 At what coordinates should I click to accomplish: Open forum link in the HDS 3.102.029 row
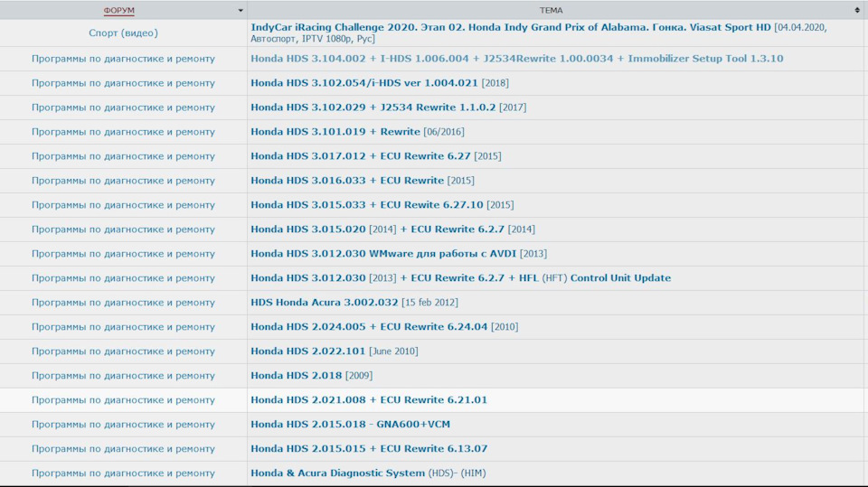124,107
